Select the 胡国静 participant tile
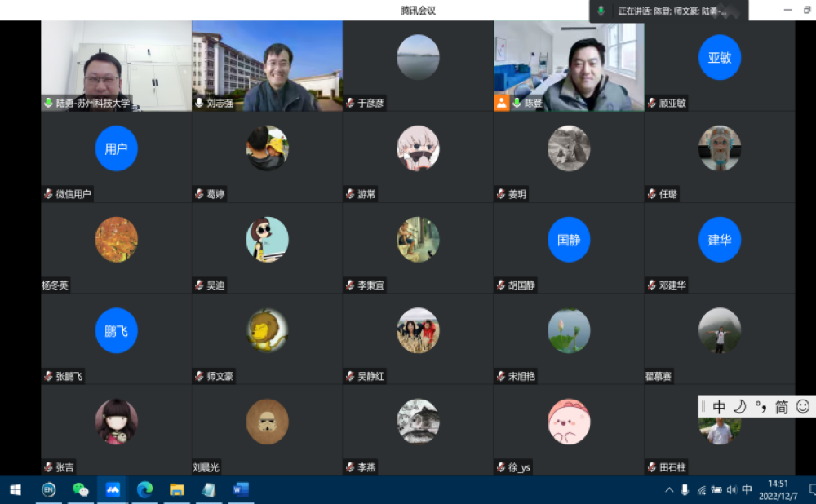 click(568, 248)
